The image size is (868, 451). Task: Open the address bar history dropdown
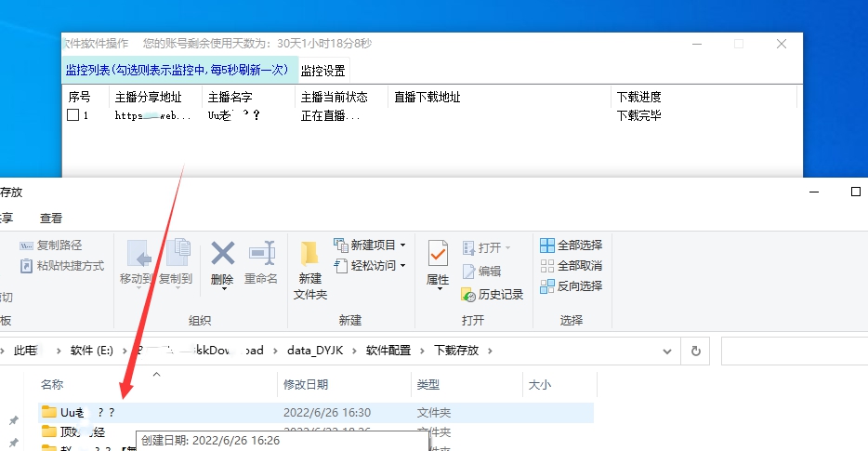pos(667,352)
